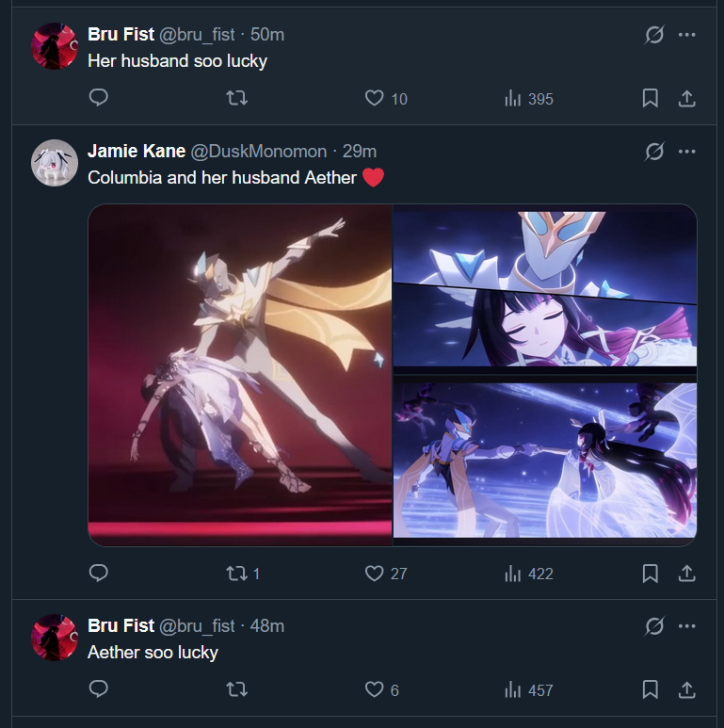The width and height of the screenshot is (724, 728).
Task: Reply to Bru Fist's "Her husband soo lucky" tweet
Action: tap(99, 98)
